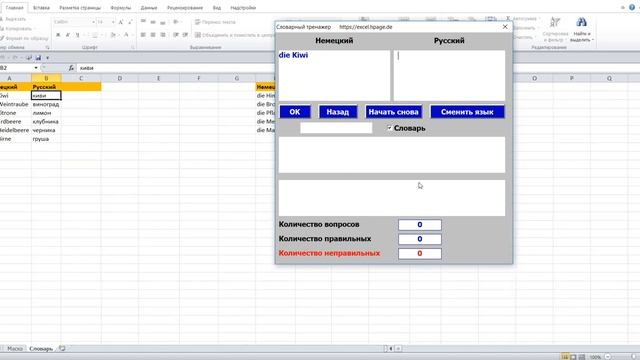The height and width of the screenshot is (360, 640).
Task: Click the Сменить язык button
Action: pyautogui.click(x=467, y=112)
